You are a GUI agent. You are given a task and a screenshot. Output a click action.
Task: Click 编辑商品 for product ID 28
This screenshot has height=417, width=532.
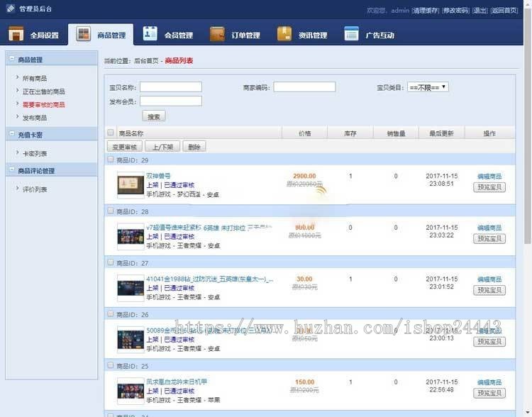pos(489,228)
